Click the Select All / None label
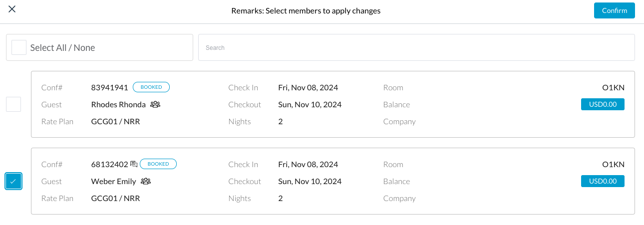Viewport: 644px width, 225px height. pos(62,48)
